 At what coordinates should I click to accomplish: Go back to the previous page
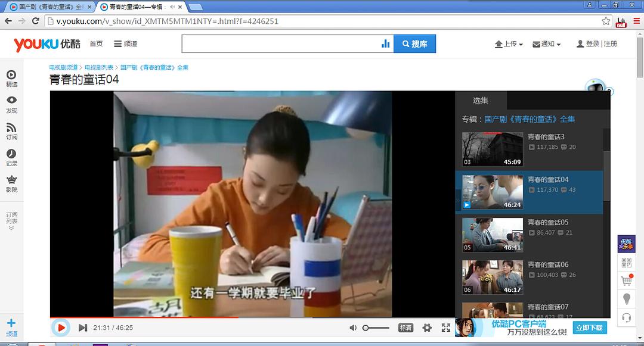[x=8, y=21]
